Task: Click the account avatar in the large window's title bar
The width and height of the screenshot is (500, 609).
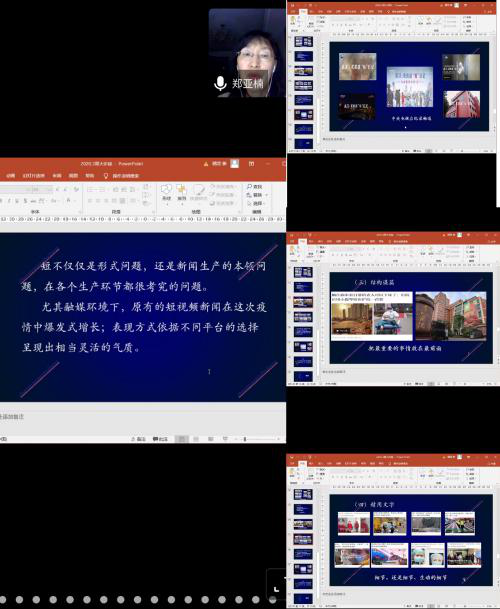Action: point(235,164)
